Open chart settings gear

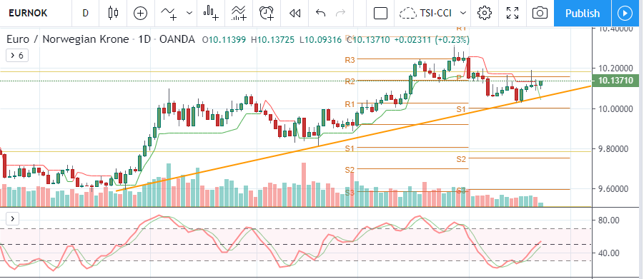485,13
